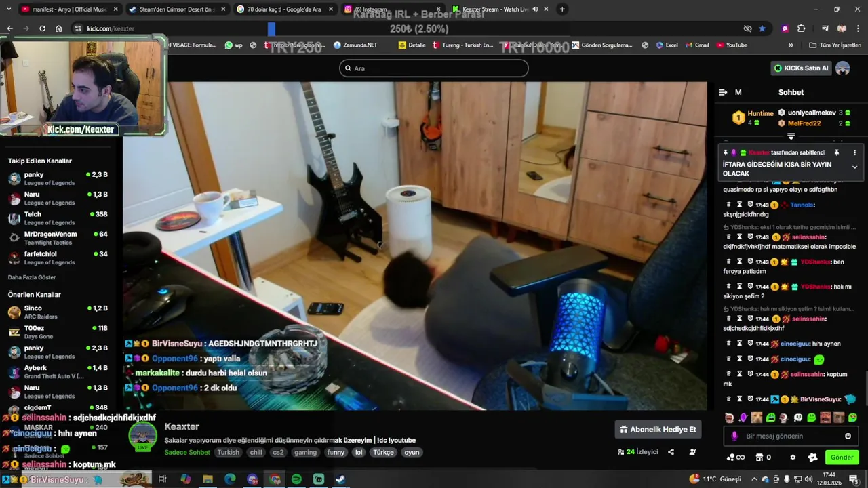Open the browser extensions puzzle icon
This screenshot has width=868, height=488.
(x=801, y=28)
